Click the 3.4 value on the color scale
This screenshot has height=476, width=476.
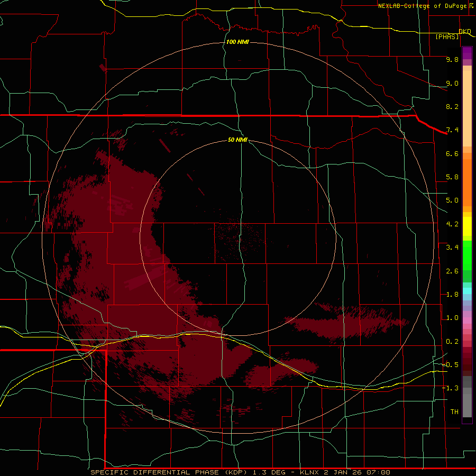(x=452, y=248)
